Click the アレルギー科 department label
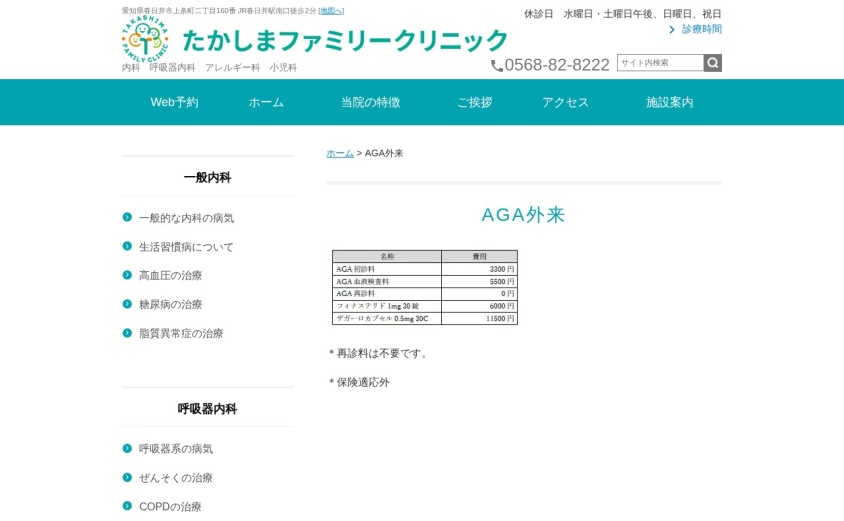Viewport: 844px width, 521px height. pos(233,68)
